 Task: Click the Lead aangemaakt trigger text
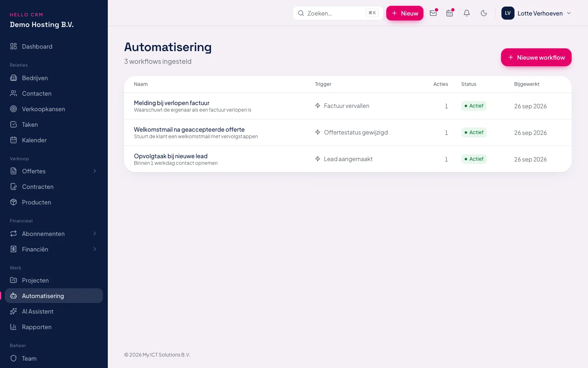(348, 159)
